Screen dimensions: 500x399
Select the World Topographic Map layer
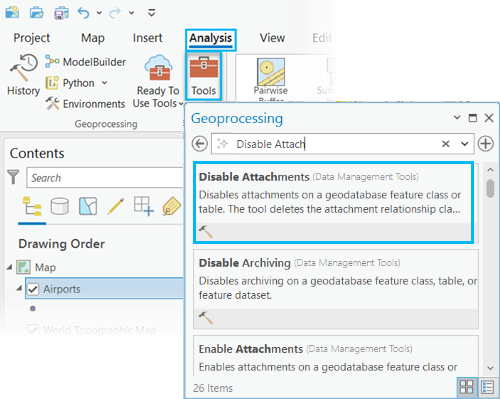coord(100,330)
